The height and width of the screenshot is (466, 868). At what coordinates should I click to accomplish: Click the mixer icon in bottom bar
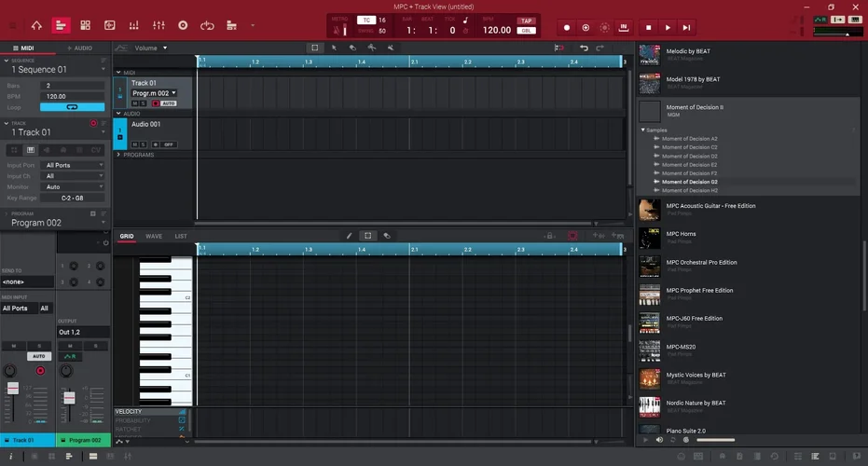tap(128, 456)
